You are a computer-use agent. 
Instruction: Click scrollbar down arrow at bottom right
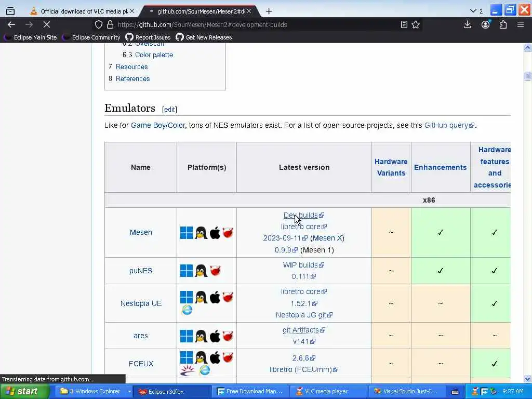pos(527,379)
